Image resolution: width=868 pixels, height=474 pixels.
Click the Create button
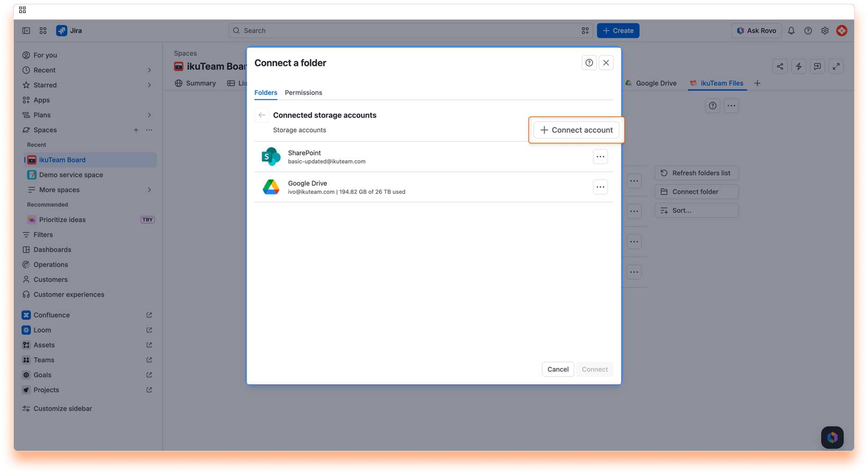(618, 30)
